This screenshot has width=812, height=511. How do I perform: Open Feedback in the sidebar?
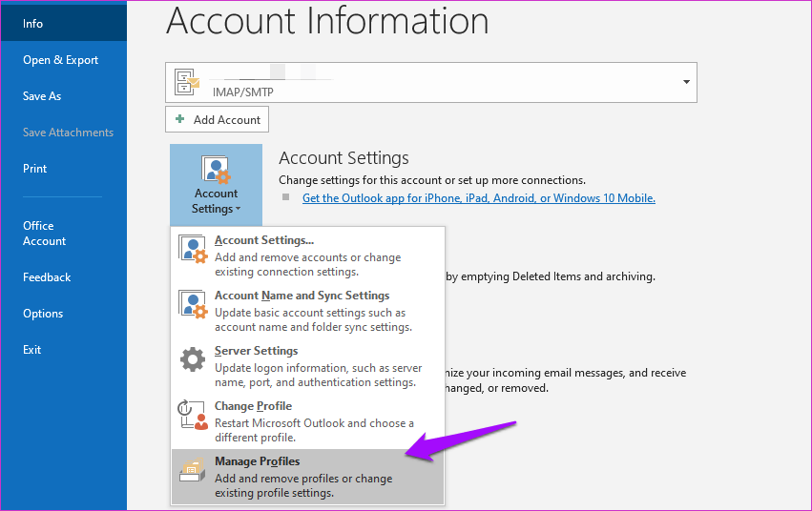point(47,277)
